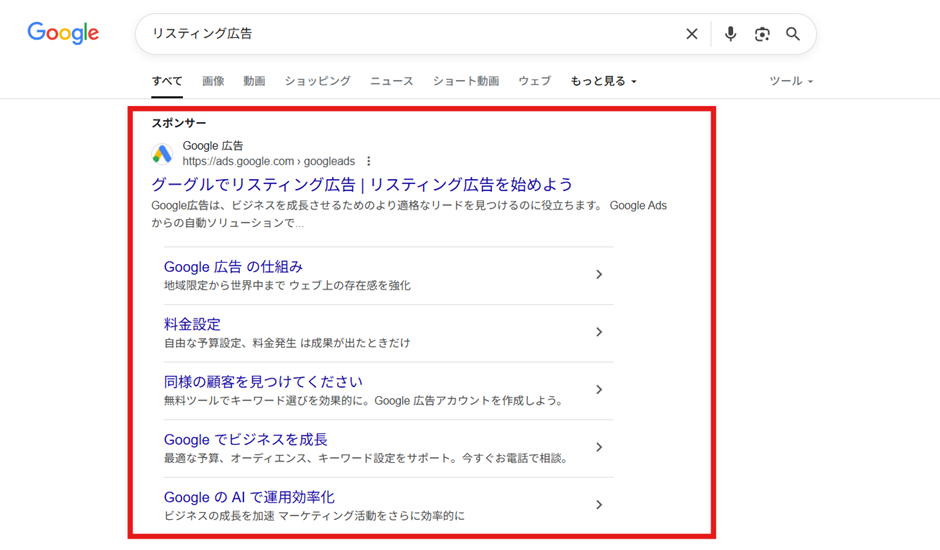Image resolution: width=940 pixels, height=550 pixels.
Task: Open the Google の AI で運用効率化 link
Action: click(x=249, y=497)
